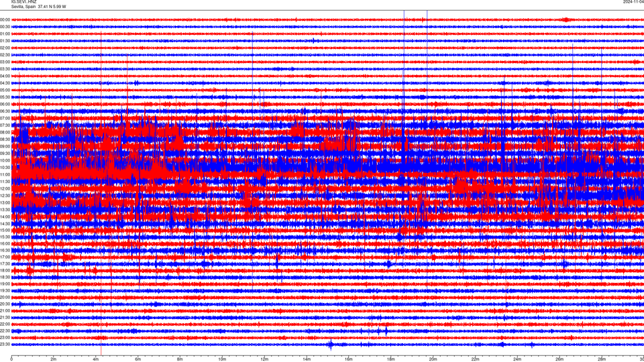Screen dimensions: 644x362
Task: Select the 05:30 time row label
Action: point(5,97)
